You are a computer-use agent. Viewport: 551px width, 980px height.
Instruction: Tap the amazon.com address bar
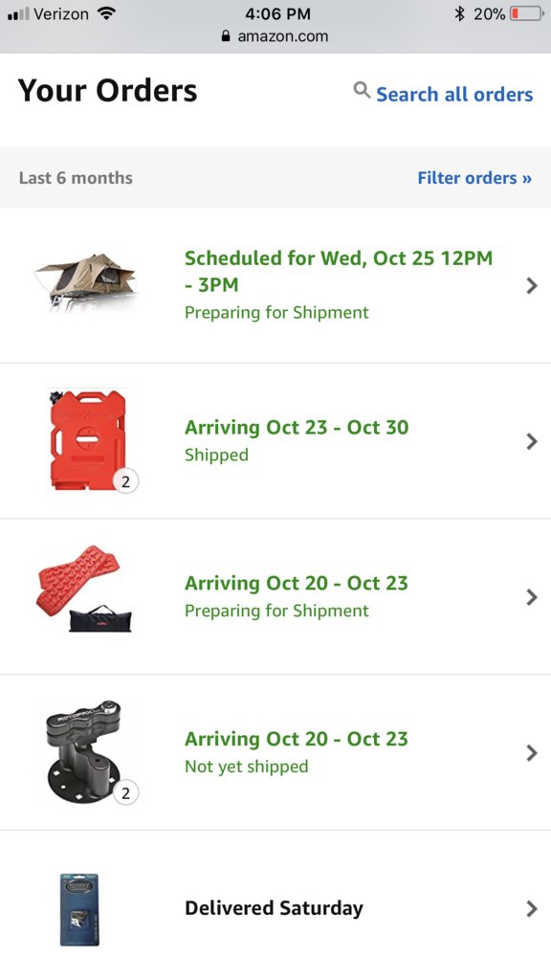[x=275, y=36]
